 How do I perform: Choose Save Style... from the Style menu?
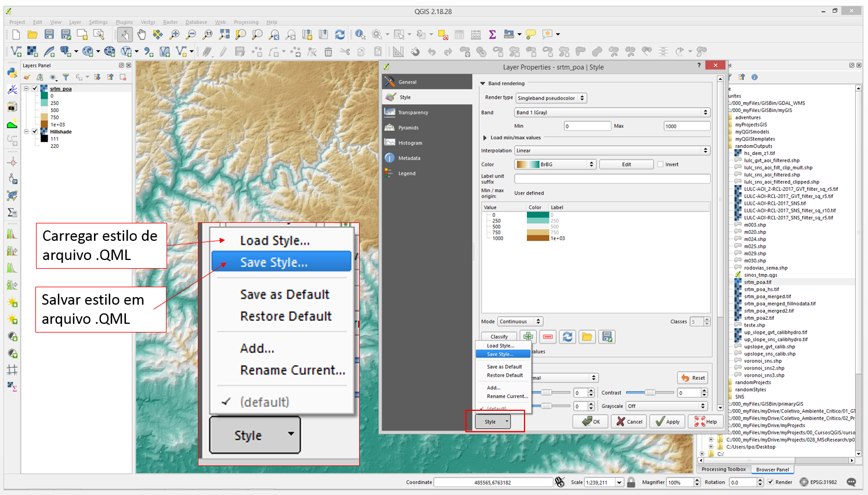click(500, 354)
